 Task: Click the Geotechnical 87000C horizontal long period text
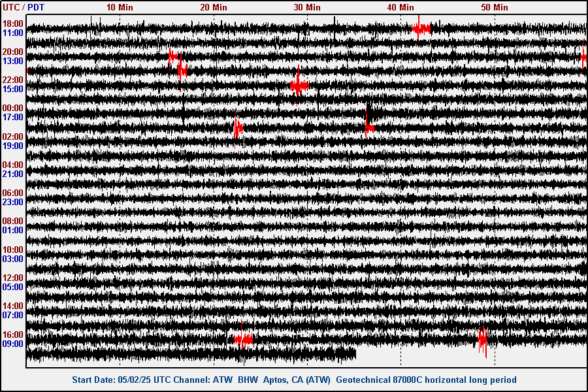point(426,380)
